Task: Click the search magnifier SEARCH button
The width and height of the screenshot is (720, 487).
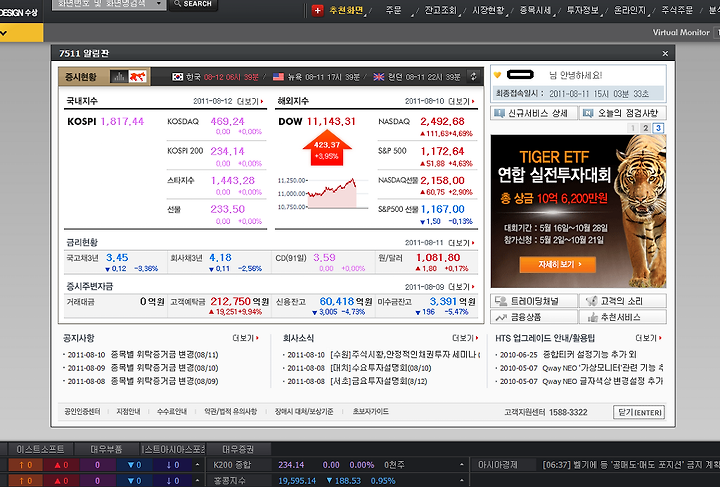Action: point(193,4)
